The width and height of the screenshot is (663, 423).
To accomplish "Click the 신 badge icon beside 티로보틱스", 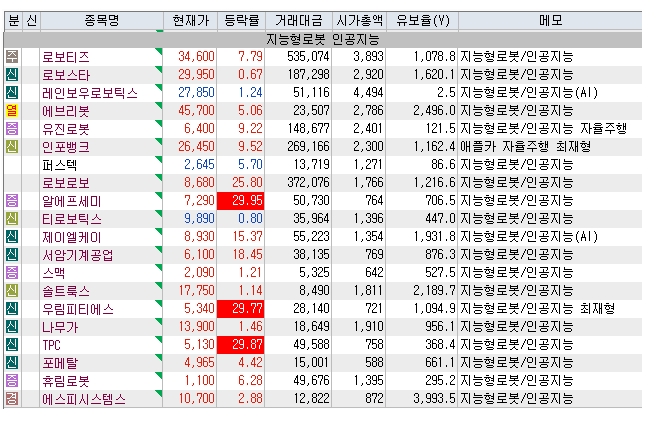I will click(x=12, y=219).
